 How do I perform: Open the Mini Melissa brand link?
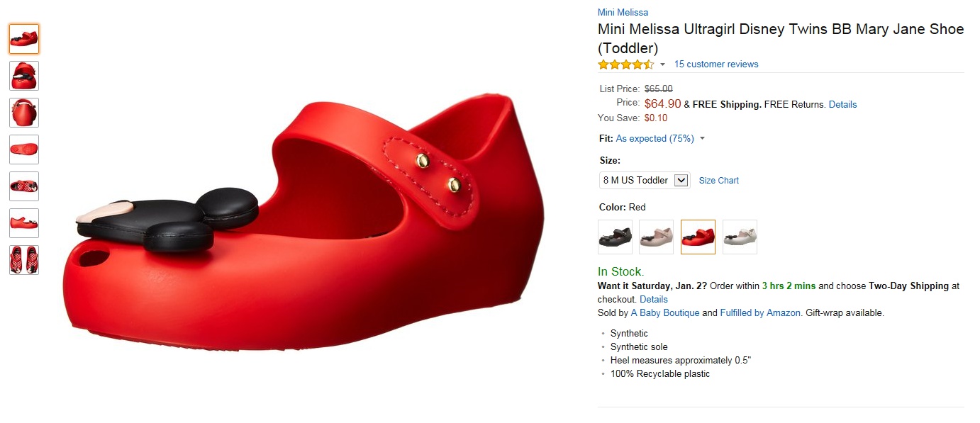point(623,12)
